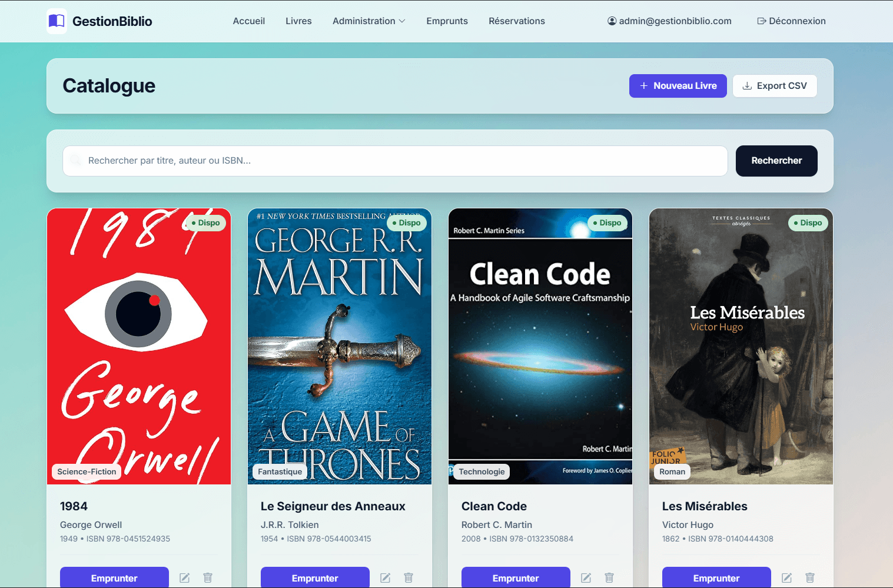Viewport: 893px width, 588px height.
Task: Open the Réservations section
Action: click(517, 21)
